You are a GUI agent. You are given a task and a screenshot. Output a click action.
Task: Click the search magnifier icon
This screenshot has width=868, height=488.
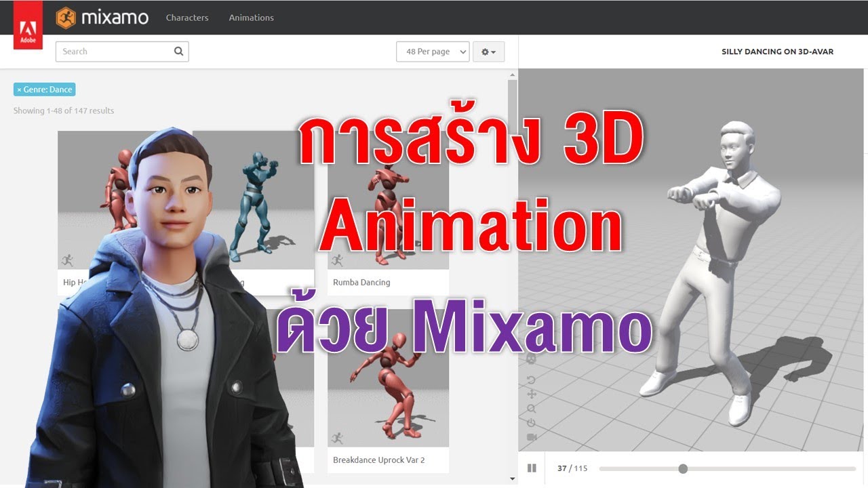[178, 52]
